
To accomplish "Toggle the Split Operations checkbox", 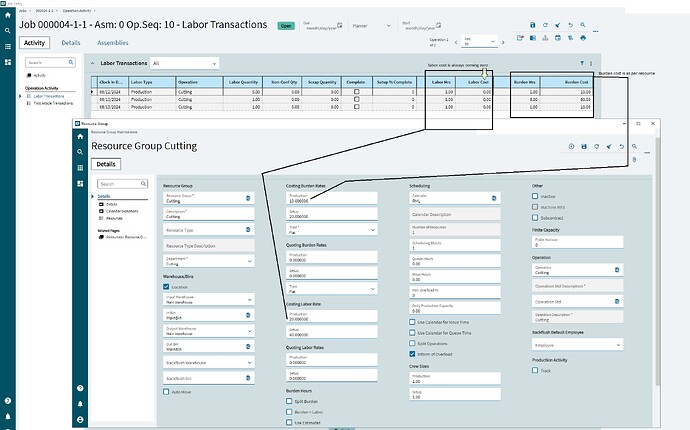I will (x=412, y=343).
